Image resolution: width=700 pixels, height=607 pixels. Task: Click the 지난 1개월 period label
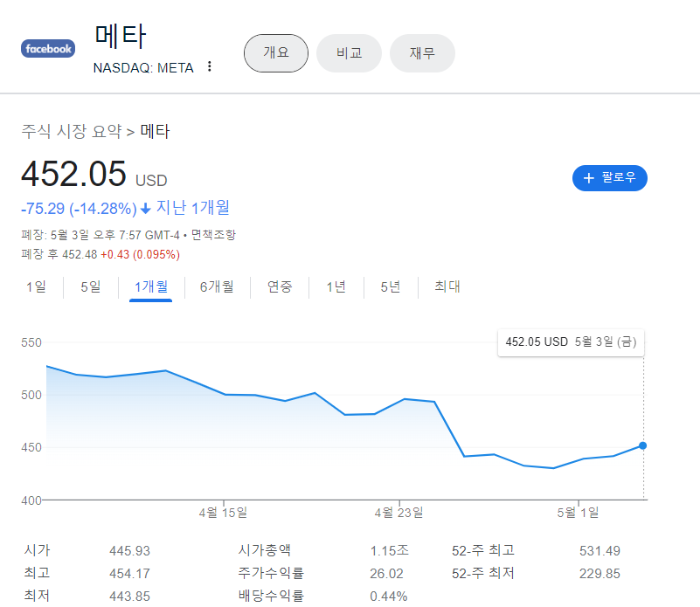(x=193, y=208)
